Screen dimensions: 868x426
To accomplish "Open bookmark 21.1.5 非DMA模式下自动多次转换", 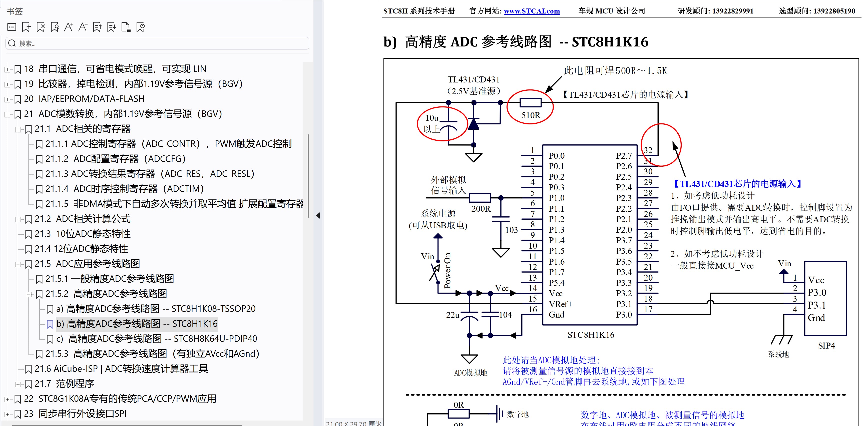I will (x=174, y=204).
